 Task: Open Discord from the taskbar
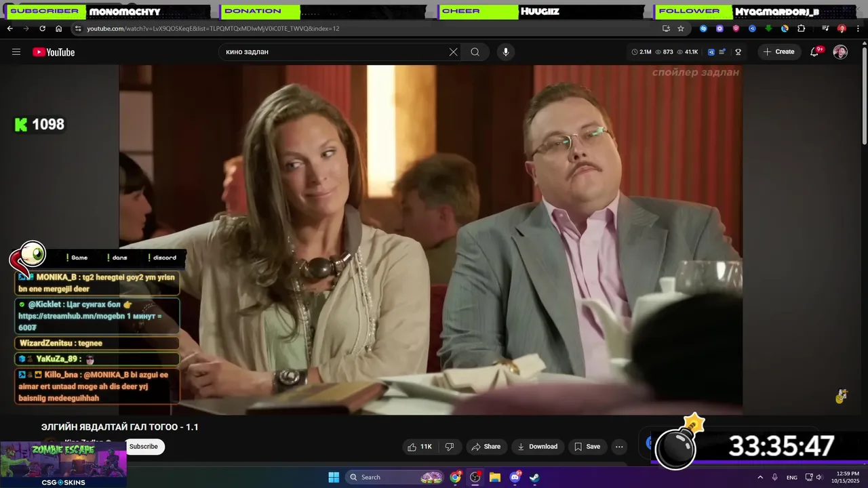515,477
